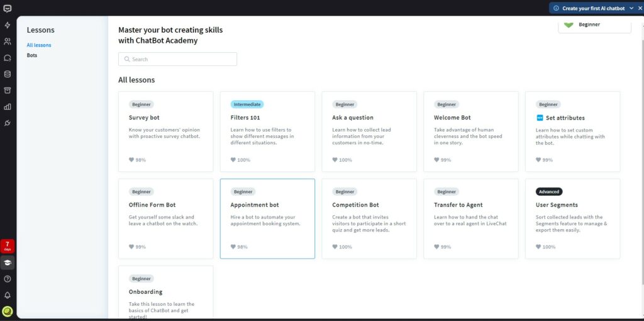
Task: Click the new badge icon beside Set attributes
Action: click(x=540, y=118)
